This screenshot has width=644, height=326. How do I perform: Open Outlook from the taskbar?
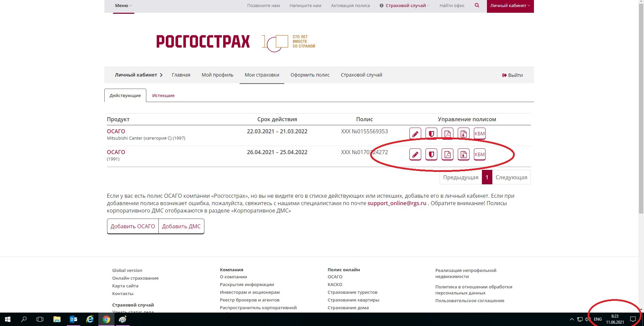coord(73,319)
